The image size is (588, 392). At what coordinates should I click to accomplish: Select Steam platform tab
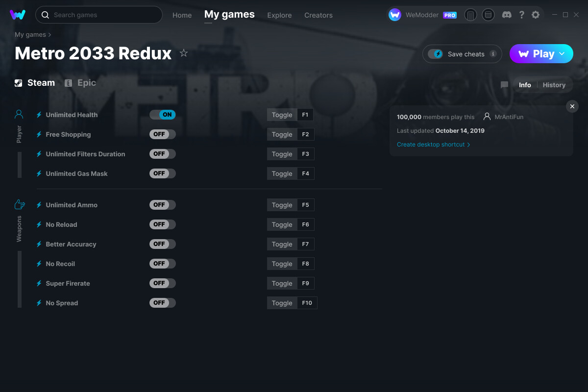pyautogui.click(x=35, y=83)
